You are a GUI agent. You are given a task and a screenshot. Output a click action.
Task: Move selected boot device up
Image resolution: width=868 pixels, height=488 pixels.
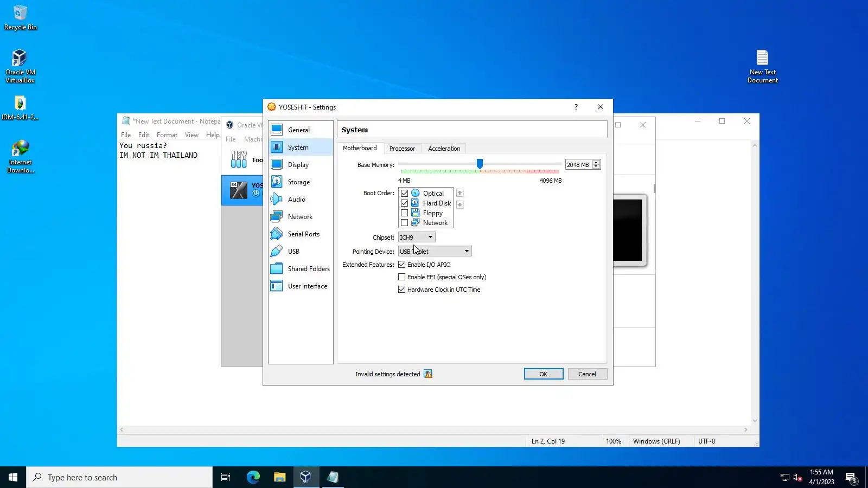(459, 193)
